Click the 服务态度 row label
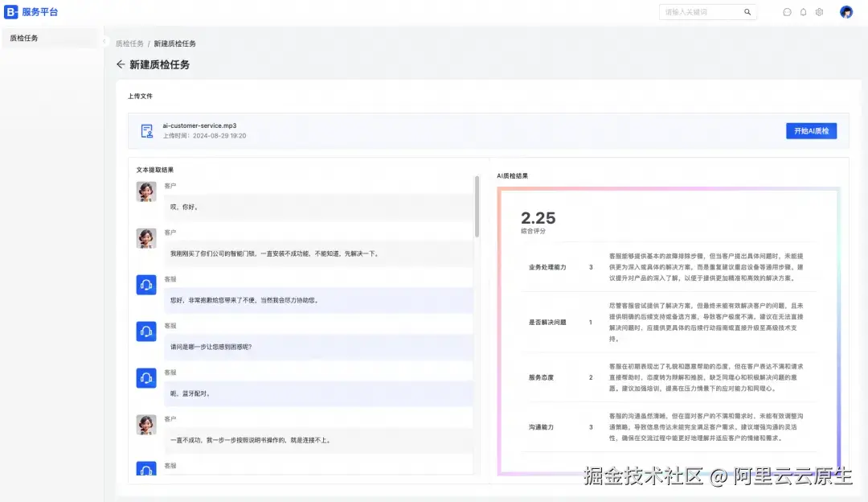 point(541,377)
